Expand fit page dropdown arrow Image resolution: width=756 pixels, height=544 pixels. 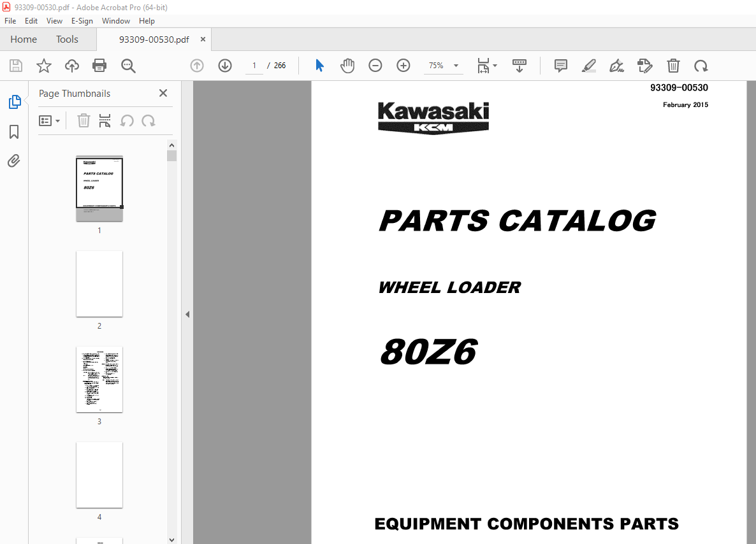click(x=495, y=66)
